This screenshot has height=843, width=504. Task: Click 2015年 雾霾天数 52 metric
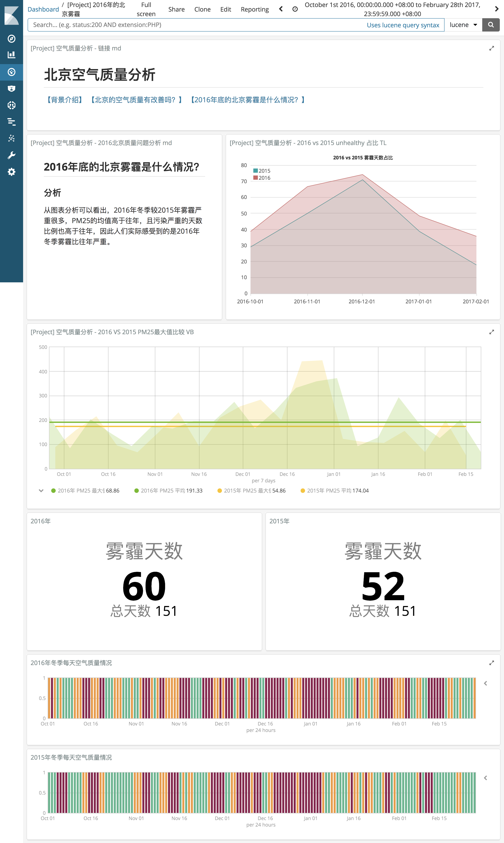[x=383, y=586]
